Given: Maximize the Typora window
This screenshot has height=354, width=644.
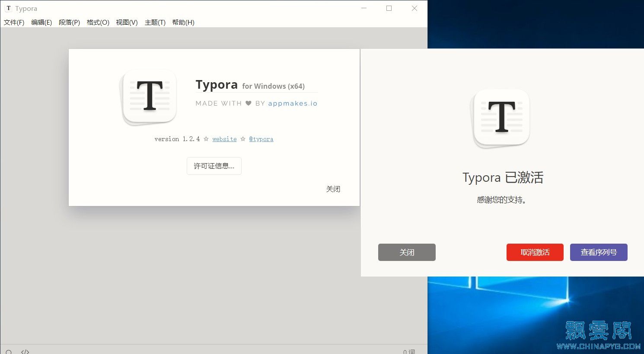Looking at the screenshot, I should [x=389, y=8].
